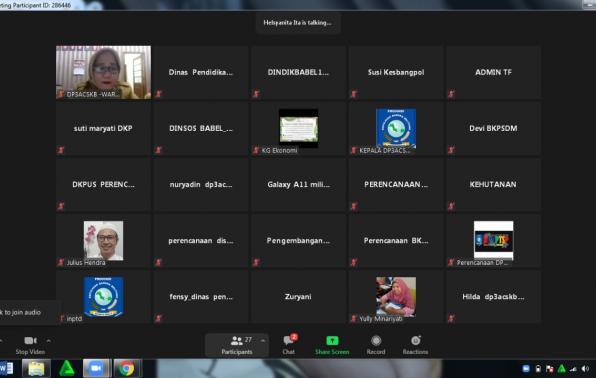Open the Reactions menu

tap(415, 345)
